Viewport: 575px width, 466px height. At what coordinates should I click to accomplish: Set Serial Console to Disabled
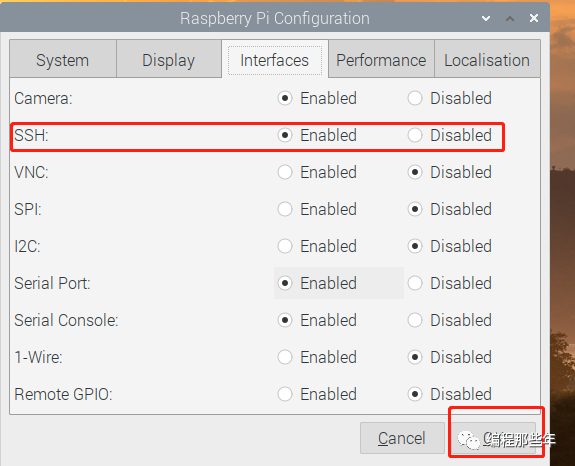click(x=415, y=320)
